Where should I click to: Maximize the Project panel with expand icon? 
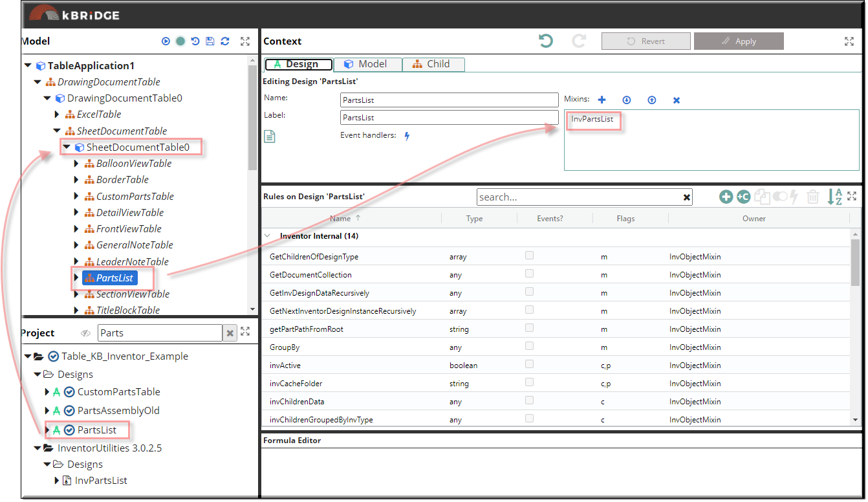(x=245, y=332)
